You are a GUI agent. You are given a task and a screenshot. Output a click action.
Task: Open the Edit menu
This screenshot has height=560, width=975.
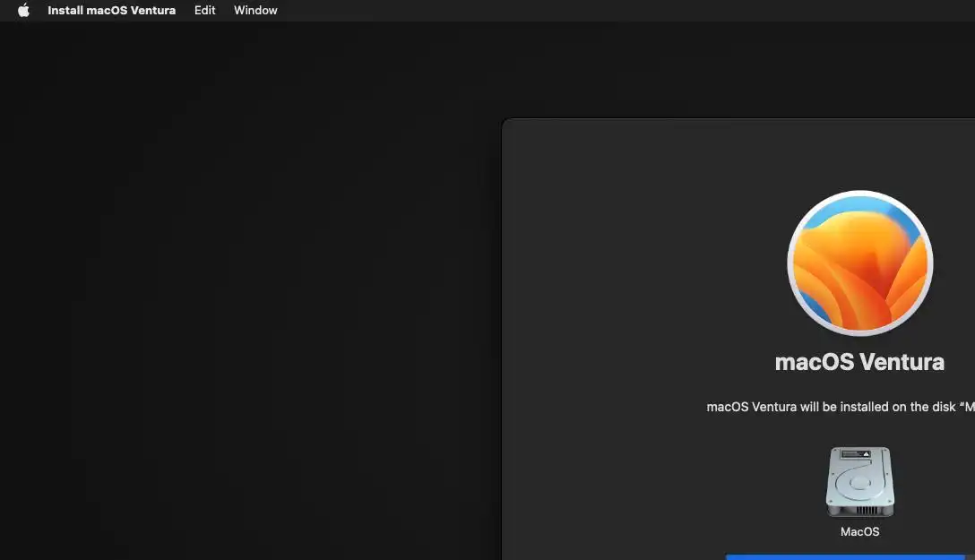pos(204,10)
